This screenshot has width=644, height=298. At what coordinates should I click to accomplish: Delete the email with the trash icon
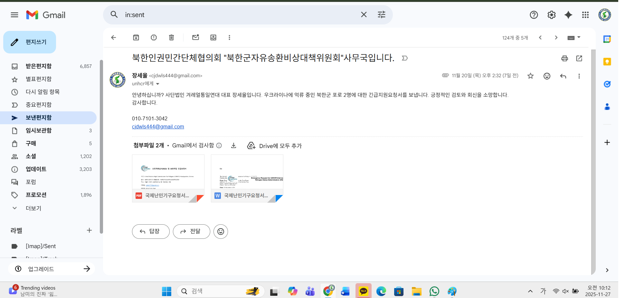pos(171,38)
